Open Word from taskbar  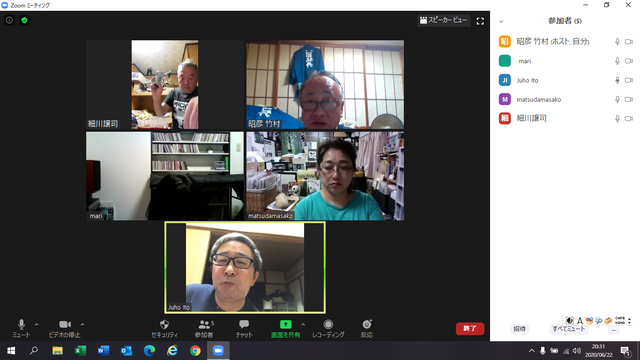103,351
